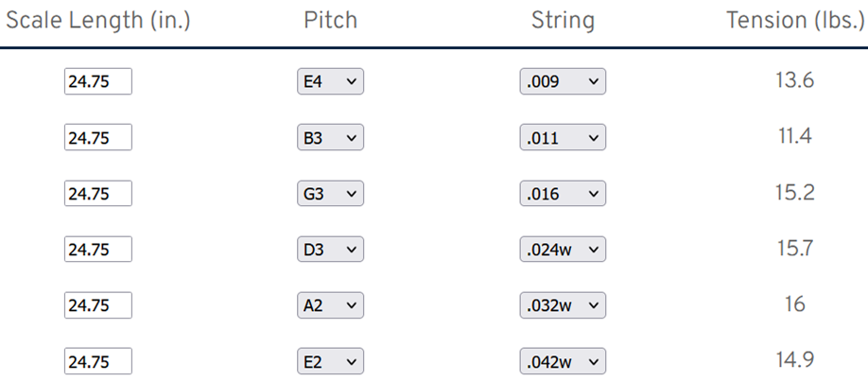This screenshot has width=868, height=381.
Task: Select the scale length box beside G3
Action: point(97,194)
